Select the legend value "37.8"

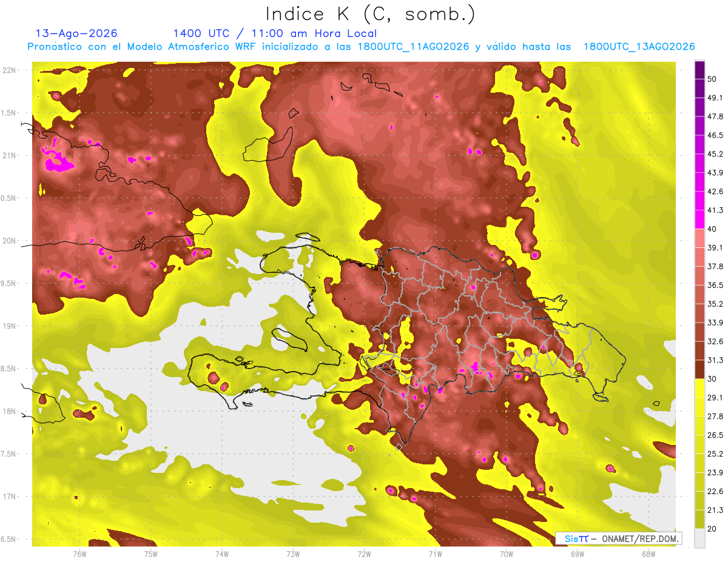(x=715, y=266)
